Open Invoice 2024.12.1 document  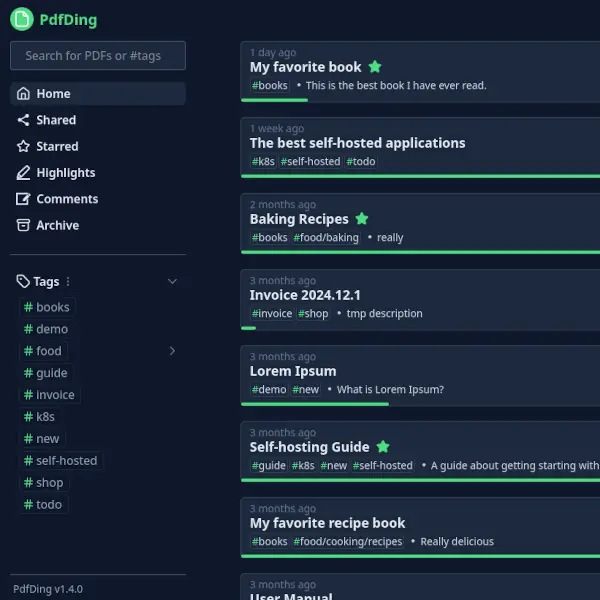pos(305,295)
